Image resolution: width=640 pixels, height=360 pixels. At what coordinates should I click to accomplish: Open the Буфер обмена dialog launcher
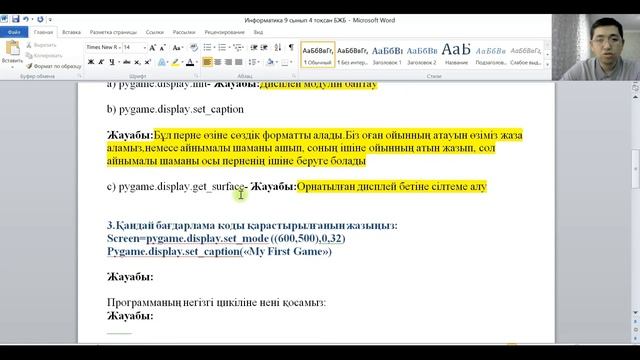click(80, 76)
